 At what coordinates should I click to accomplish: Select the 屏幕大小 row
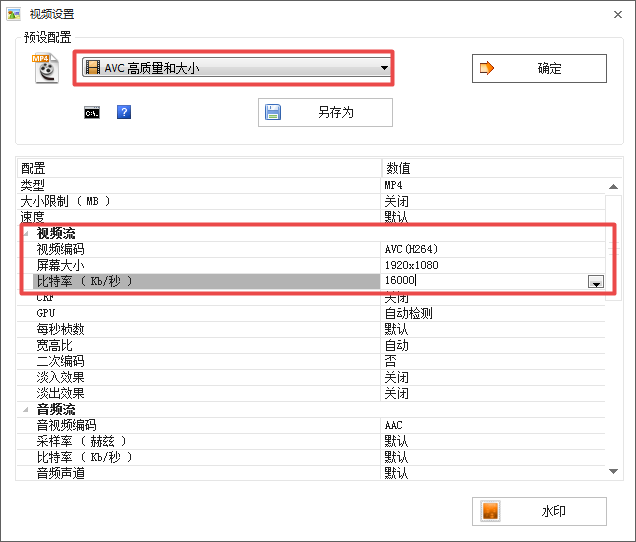click(x=200, y=265)
